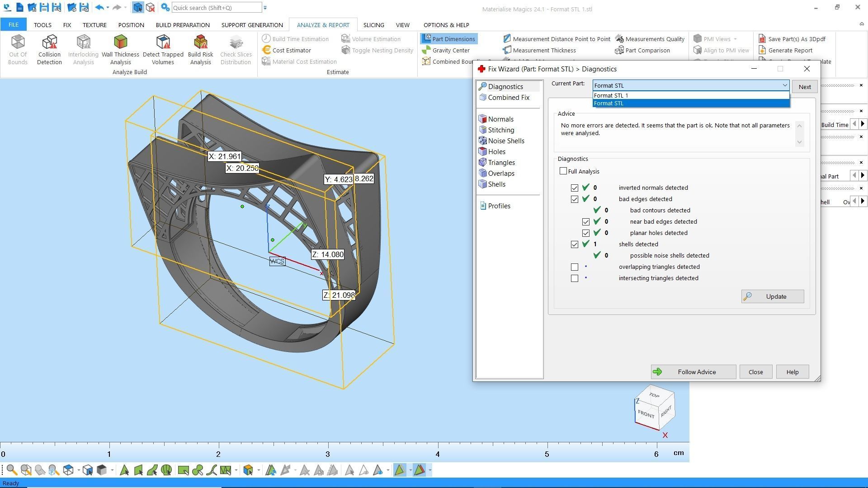
Task: Switch to the TOOLS ribbon tab
Action: pyautogui.click(x=42, y=25)
